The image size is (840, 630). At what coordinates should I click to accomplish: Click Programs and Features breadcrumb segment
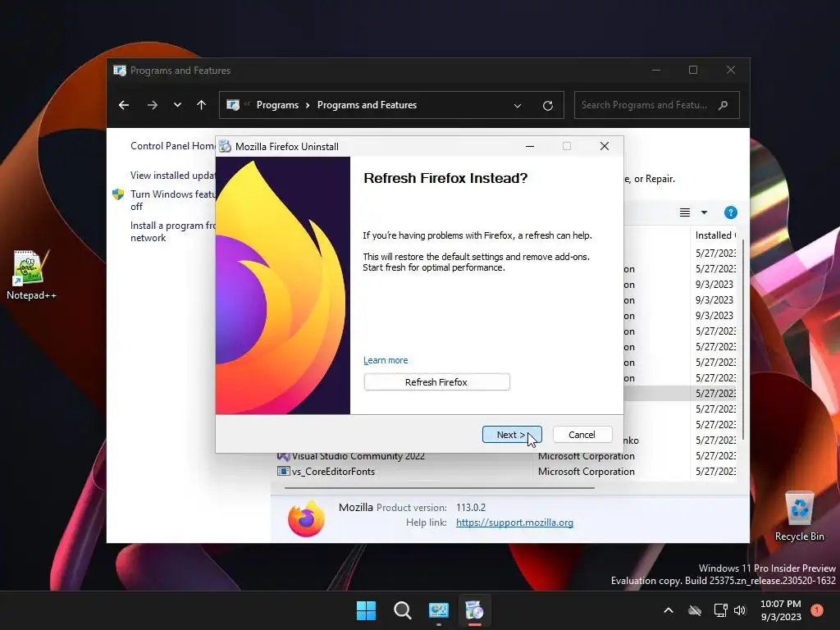[x=367, y=105]
